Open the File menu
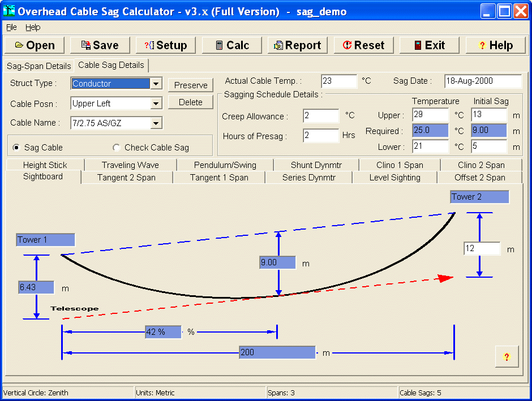Image resolution: width=532 pixels, height=401 pixels. (x=11, y=27)
